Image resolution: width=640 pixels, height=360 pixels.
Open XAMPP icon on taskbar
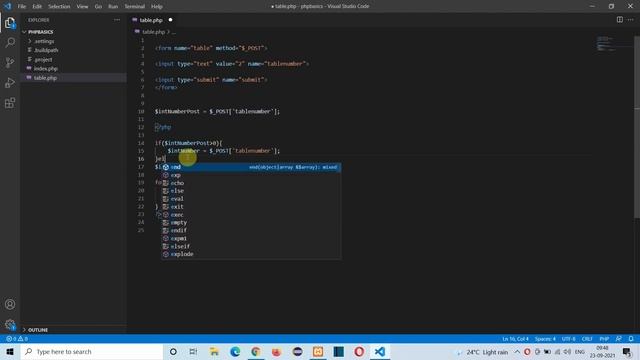318,351
